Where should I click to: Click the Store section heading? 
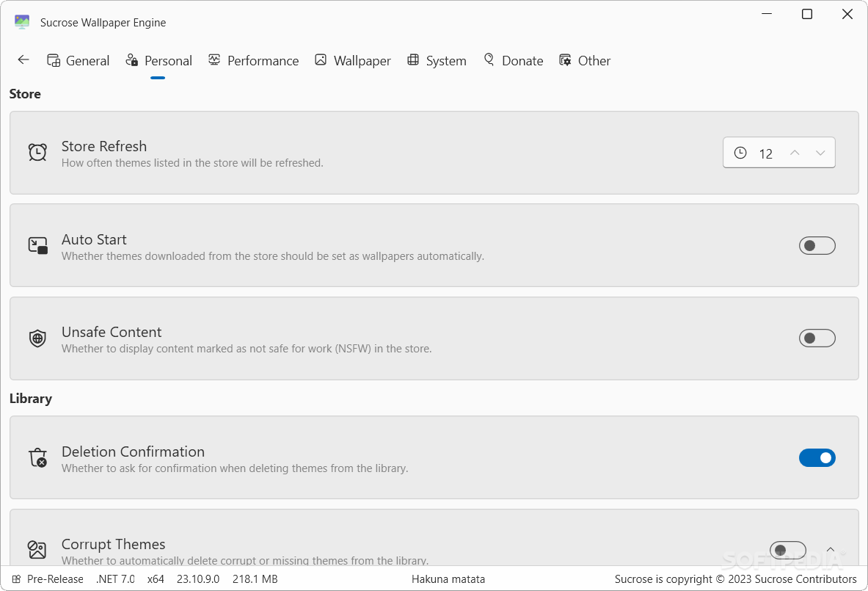tap(25, 94)
